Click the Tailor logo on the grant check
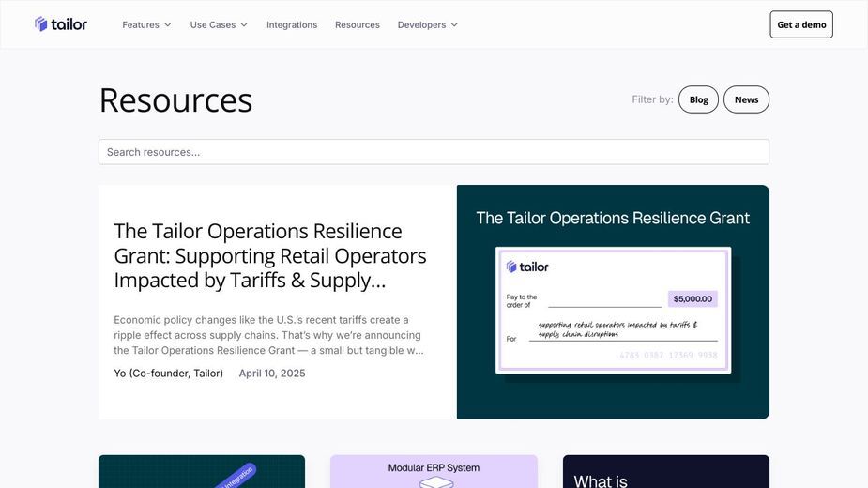Screen dimensions: 868x488 pos(527,267)
